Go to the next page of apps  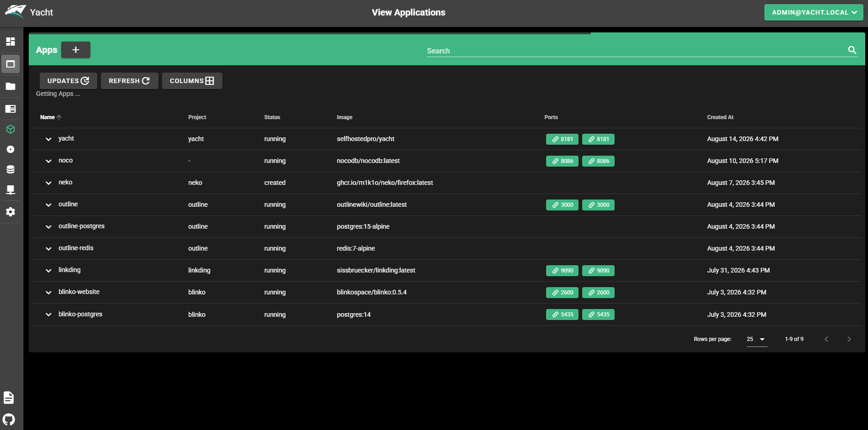849,339
